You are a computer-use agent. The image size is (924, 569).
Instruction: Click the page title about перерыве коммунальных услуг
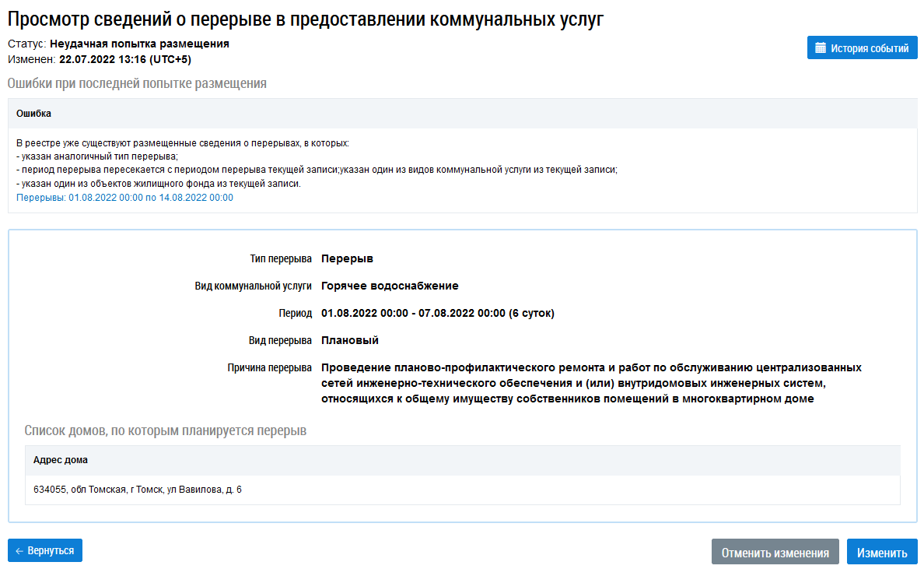click(x=306, y=20)
